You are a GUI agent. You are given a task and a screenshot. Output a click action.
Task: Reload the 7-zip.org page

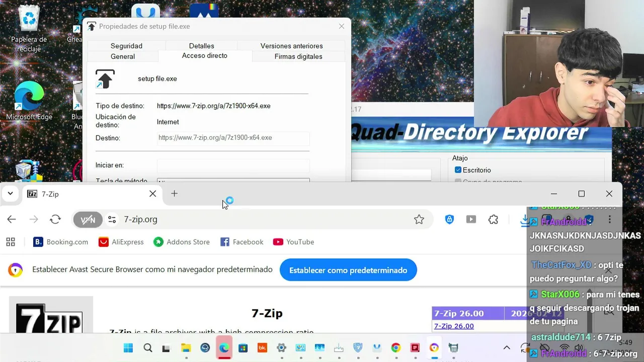[x=55, y=219]
